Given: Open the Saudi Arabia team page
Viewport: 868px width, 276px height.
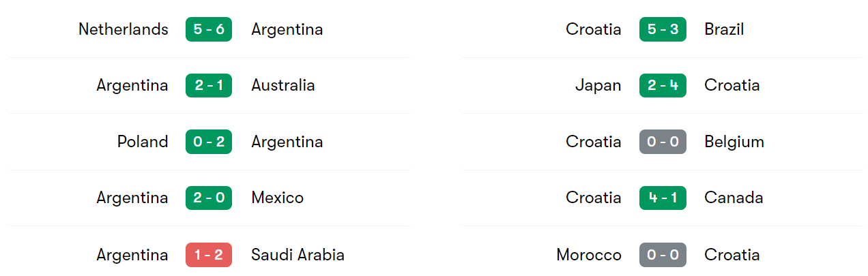Looking at the screenshot, I should point(298,255).
